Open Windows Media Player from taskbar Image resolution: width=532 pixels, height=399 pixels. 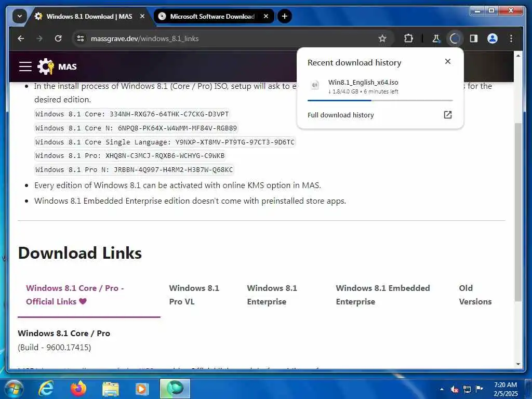click(x=142, y=389)
